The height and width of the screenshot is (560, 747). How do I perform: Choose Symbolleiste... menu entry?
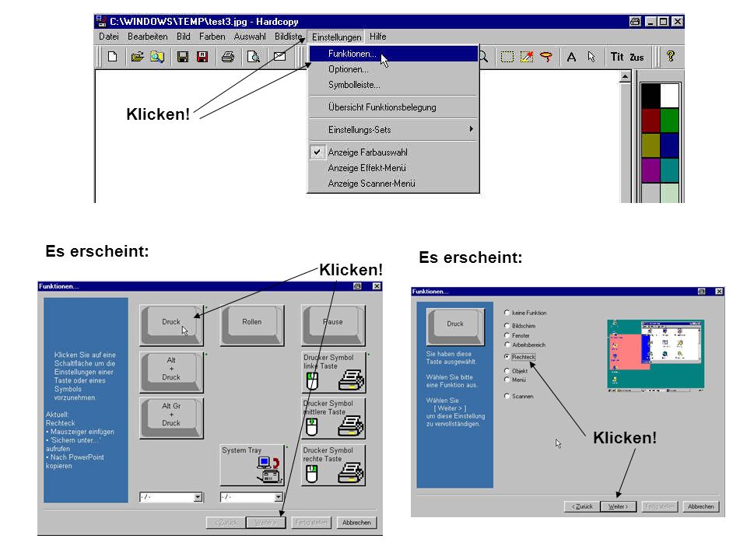(393, 86)
